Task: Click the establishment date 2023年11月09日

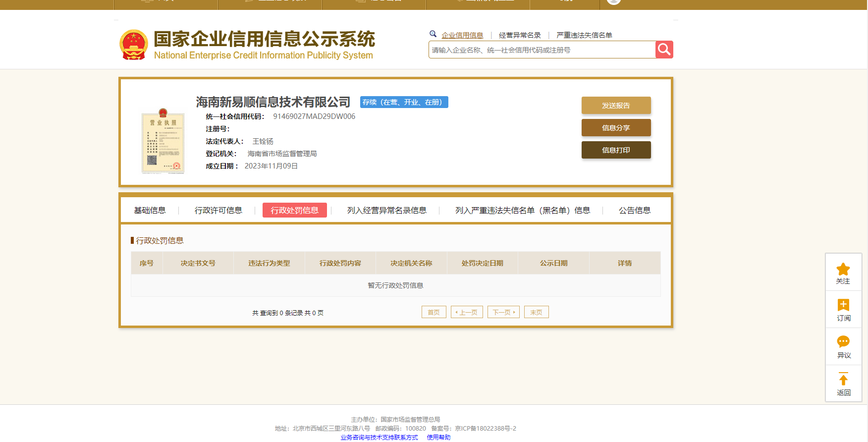Action: (x=271, y=166)
